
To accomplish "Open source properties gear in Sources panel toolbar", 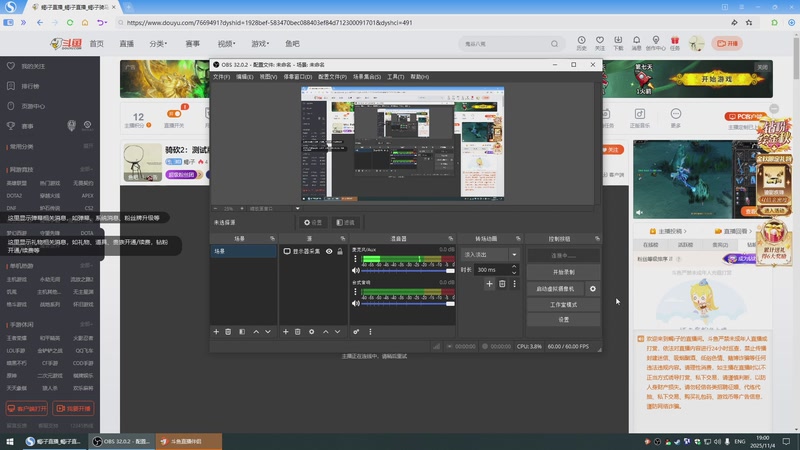I will (x=311, y=332).
